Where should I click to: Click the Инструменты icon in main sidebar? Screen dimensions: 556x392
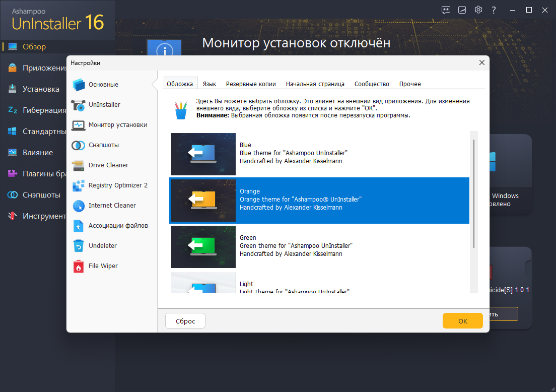coord(13,216)
